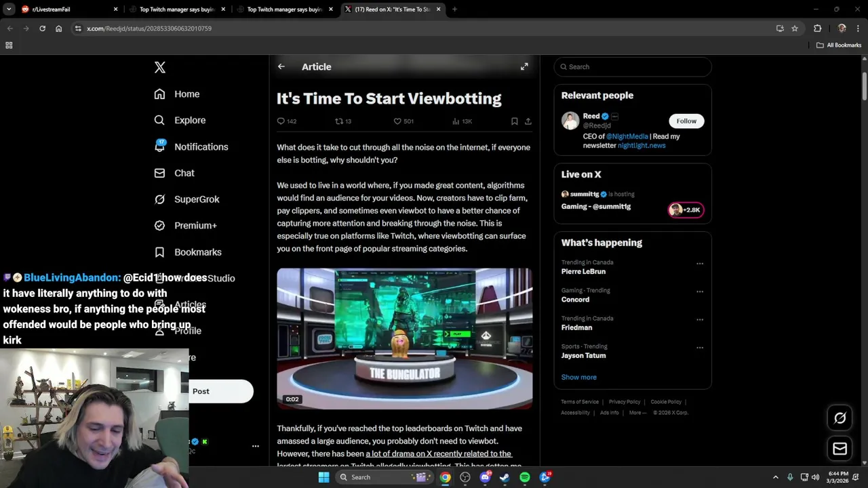Open the Chat envelope icon
868x488 pixels.
[159, 173]
